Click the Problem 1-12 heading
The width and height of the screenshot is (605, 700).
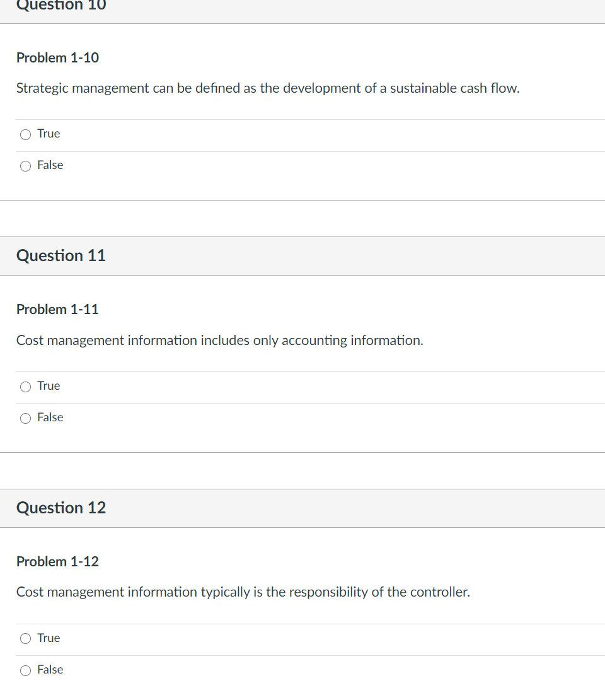click(57, 561)
